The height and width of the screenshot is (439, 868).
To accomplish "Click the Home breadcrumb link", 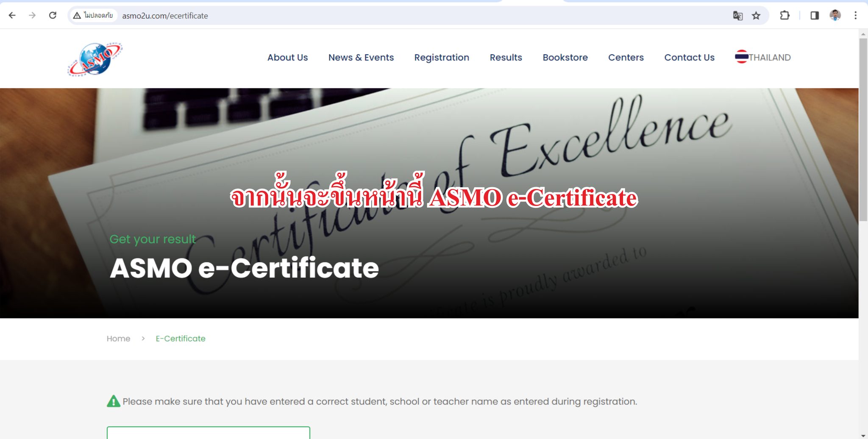I will coord(118,339).
